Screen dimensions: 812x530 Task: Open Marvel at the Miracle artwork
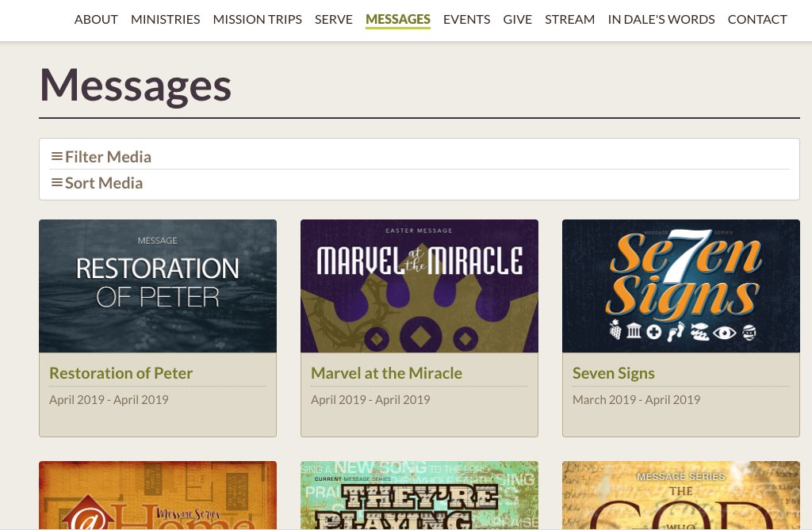(419, 286)
